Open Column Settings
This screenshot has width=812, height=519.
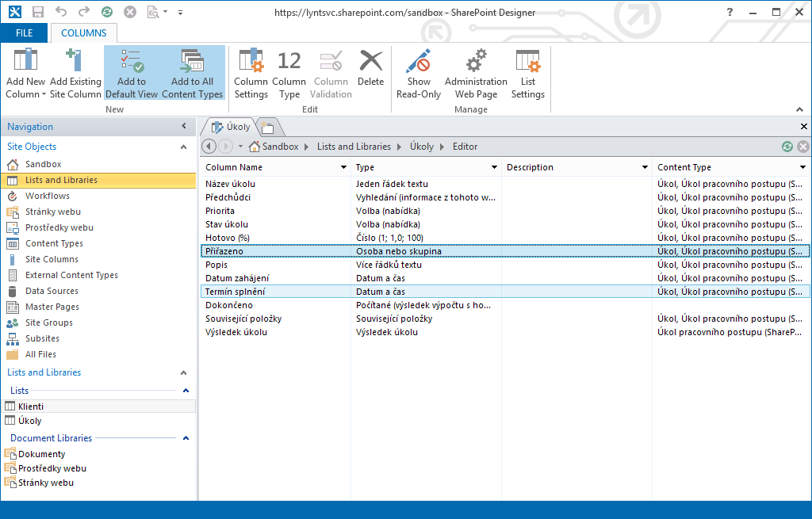[251, 73]
